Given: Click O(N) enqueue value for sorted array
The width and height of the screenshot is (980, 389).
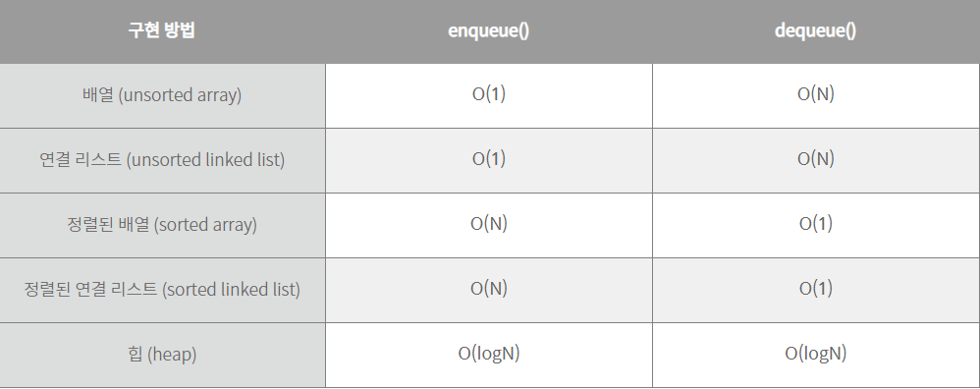Looking at the screenshot, I should (489, 224).
